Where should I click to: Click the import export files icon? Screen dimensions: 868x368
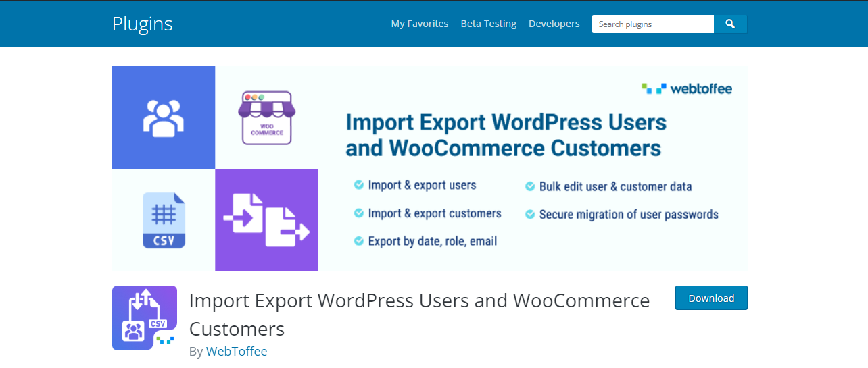pyautogui.click(x=266, y=220)
